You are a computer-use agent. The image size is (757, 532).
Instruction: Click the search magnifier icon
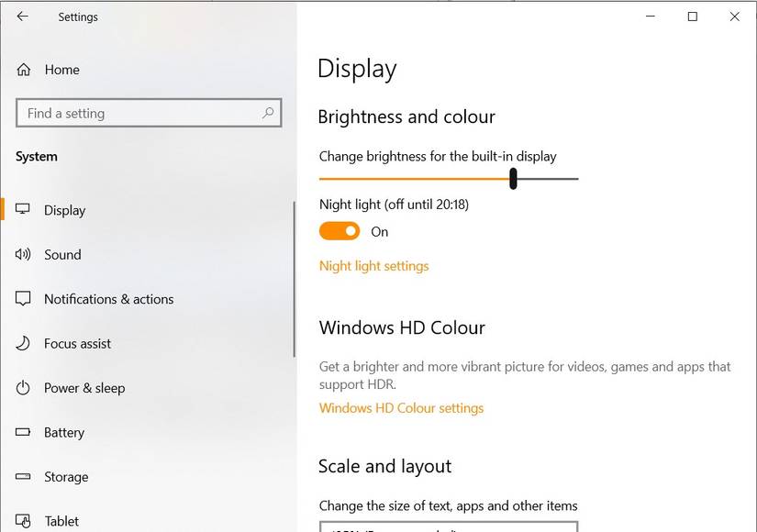pyautogui.click(x=268, y=113)
